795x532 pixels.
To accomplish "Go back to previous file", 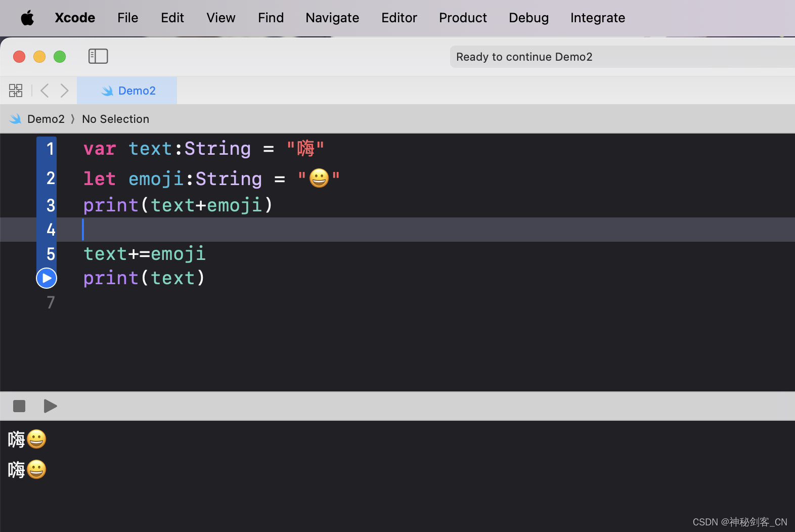I will tap(45, 91).
